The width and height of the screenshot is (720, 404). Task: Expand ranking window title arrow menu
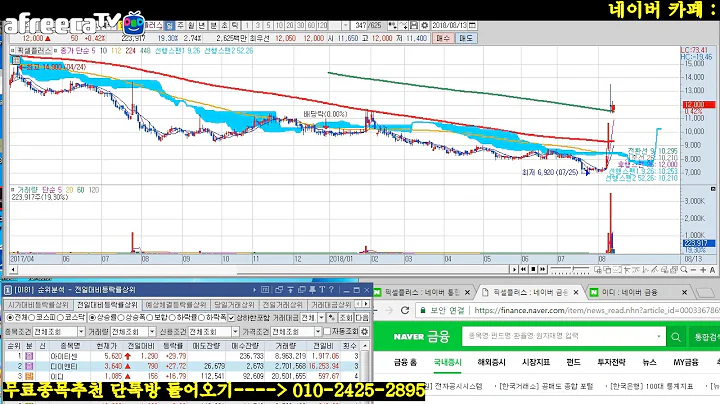(254, 290)
